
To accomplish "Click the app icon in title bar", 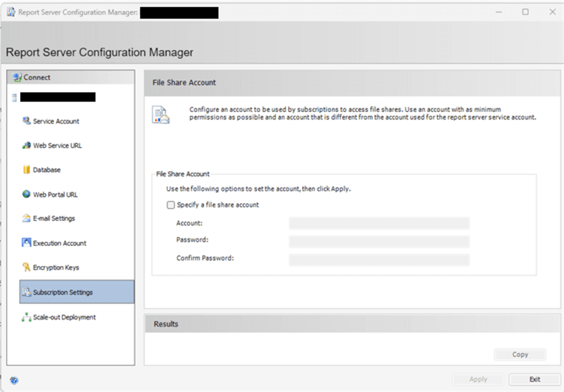I will [x=11, y=12].
